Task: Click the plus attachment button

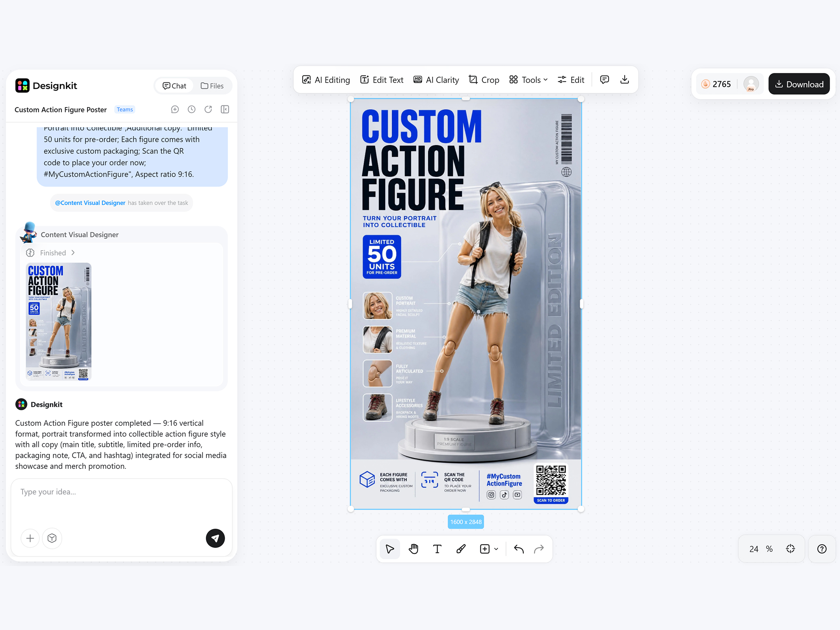Action: click(30, 538)
